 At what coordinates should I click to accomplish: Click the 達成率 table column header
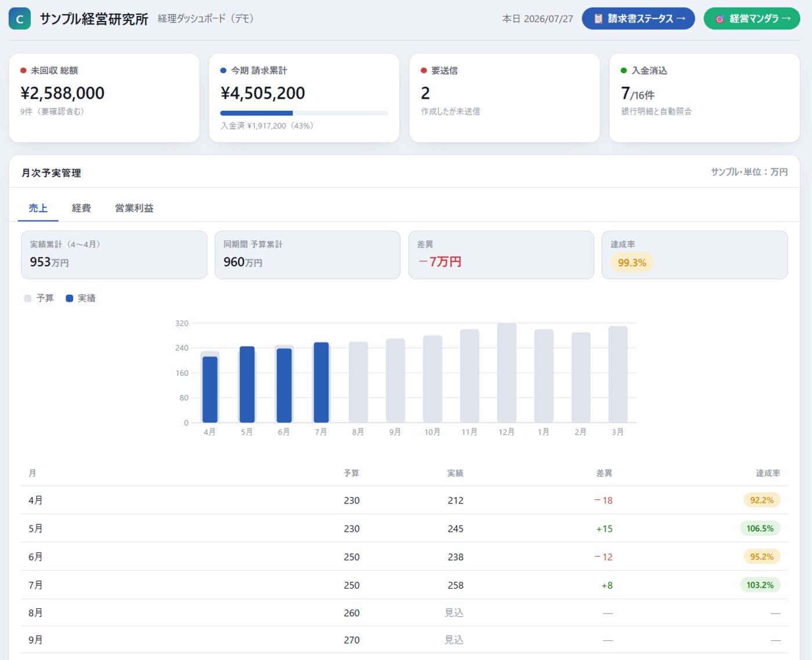point(768,473)
